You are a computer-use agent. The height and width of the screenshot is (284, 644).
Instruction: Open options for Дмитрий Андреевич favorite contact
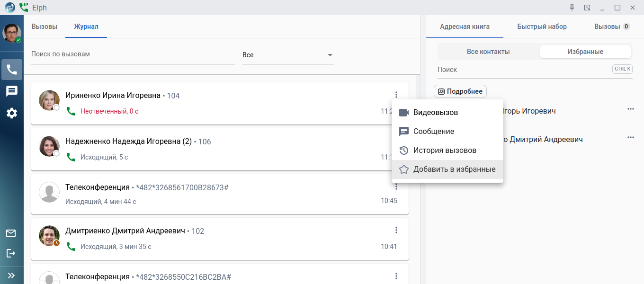point(630,138)
